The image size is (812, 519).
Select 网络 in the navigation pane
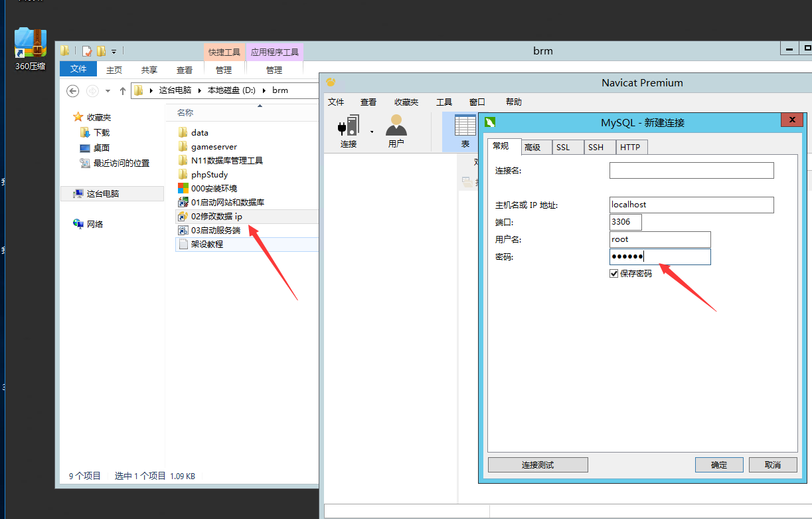(x=88, y=224)
